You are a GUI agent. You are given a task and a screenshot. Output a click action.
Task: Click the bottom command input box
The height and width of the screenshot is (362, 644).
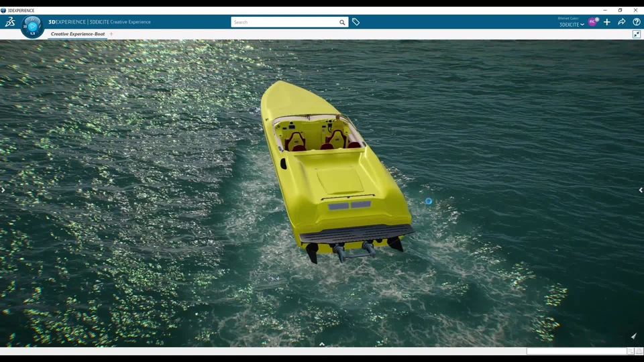(x=576, y=351)
